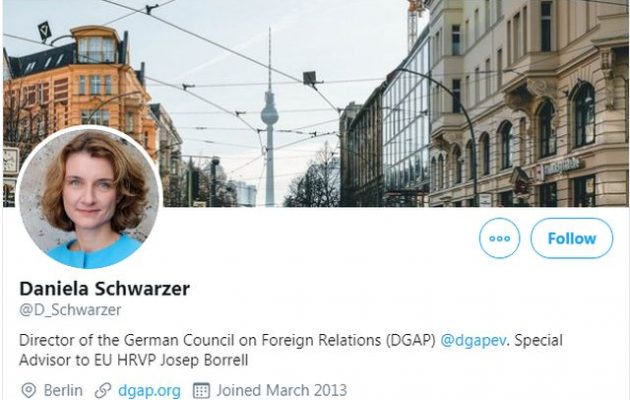Visit the dgap.org website link
Image resolution: width=630 pixels, height=400 pixels.
pyautogui.click(x=149, y=390)
